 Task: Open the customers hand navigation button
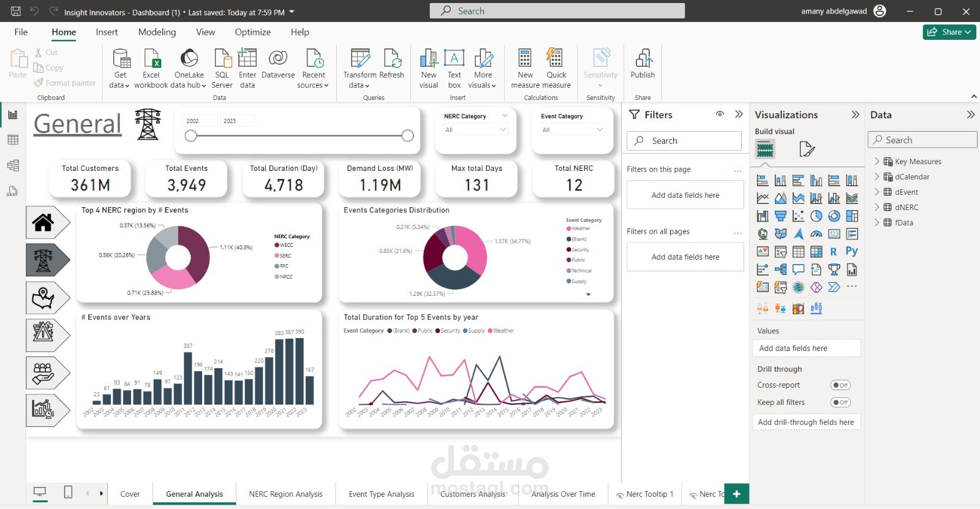pos(48,373)
